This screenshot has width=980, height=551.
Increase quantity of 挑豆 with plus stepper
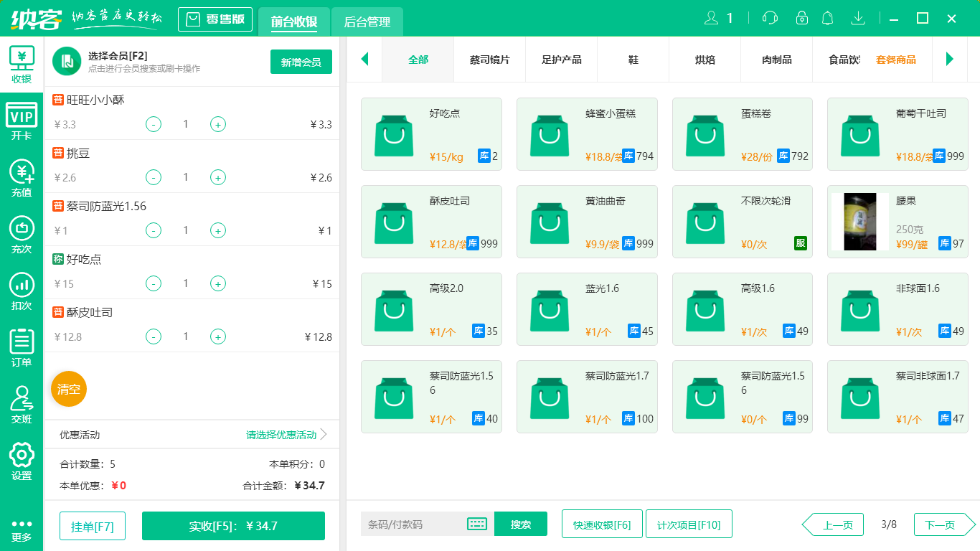click(217, 177)
